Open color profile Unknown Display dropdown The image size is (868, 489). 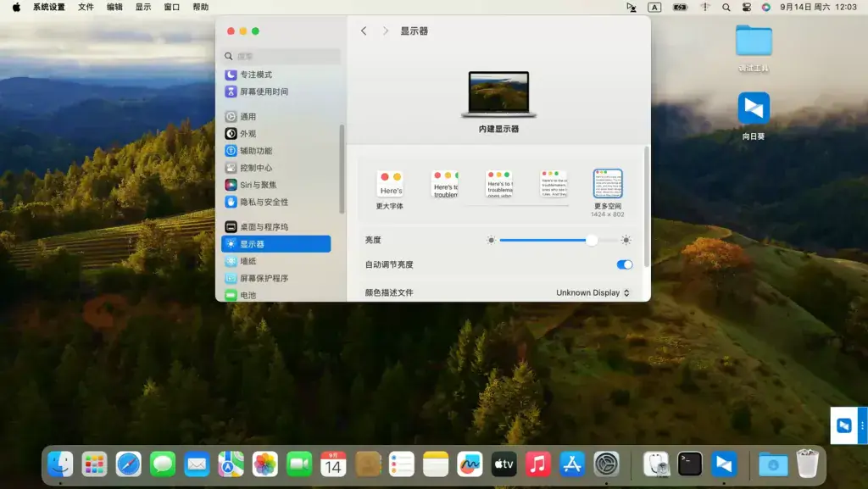click(x=593, y=292)
